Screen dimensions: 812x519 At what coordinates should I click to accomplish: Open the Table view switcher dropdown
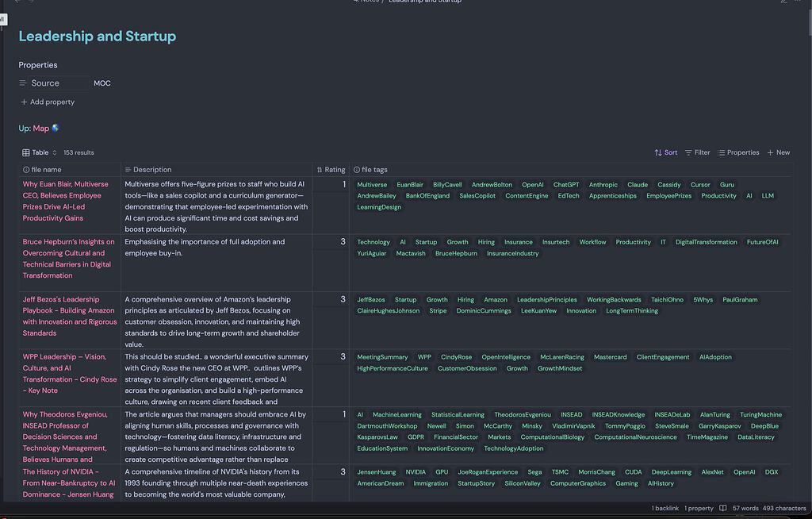[x=40, y=152]
